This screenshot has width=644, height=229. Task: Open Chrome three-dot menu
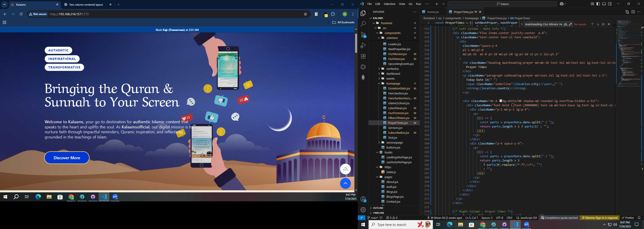353,14
